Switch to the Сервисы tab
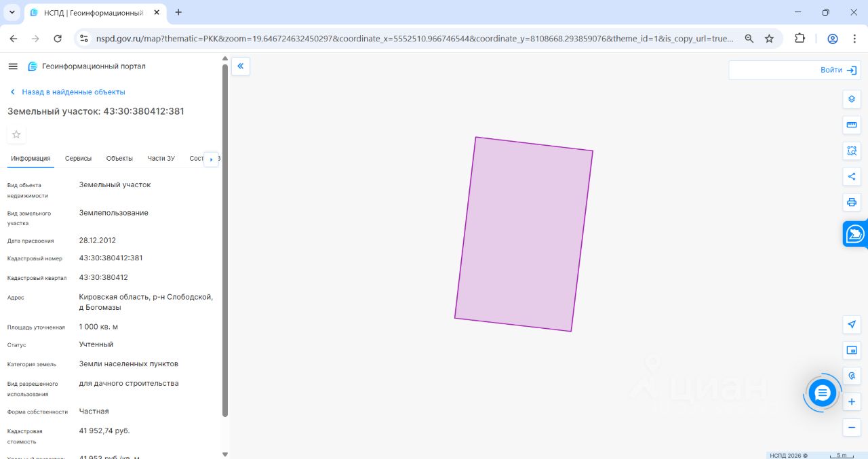 click(78, 158)
